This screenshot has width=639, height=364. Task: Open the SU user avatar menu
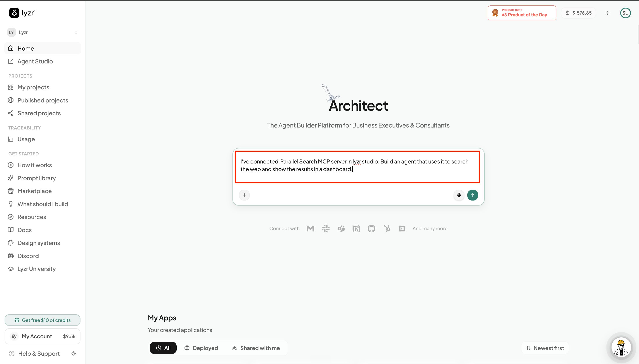point(625,13)
